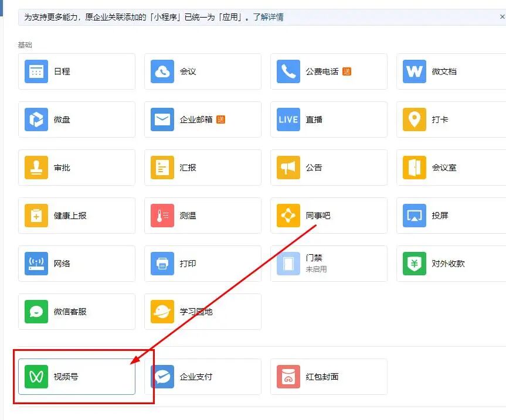Open the 对外收款 yen shield icon
Screen dimensions: 506x420
tap(415, 264)
